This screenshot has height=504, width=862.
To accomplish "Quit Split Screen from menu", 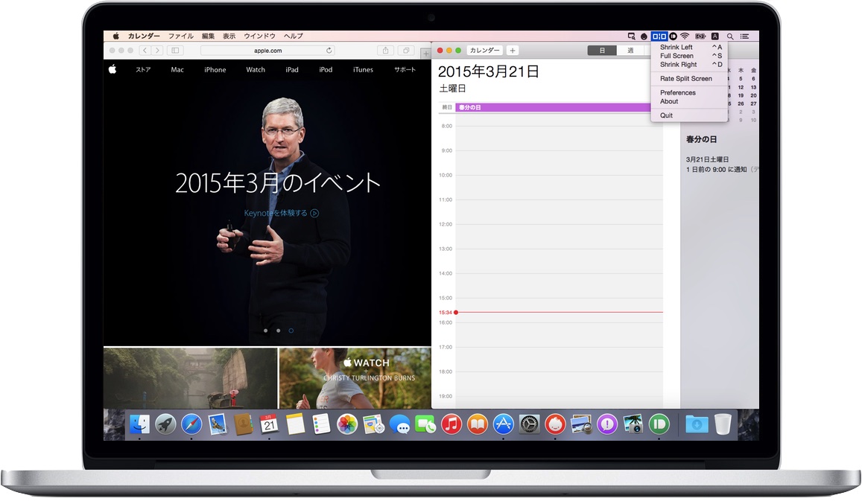I will pos(691,115).
